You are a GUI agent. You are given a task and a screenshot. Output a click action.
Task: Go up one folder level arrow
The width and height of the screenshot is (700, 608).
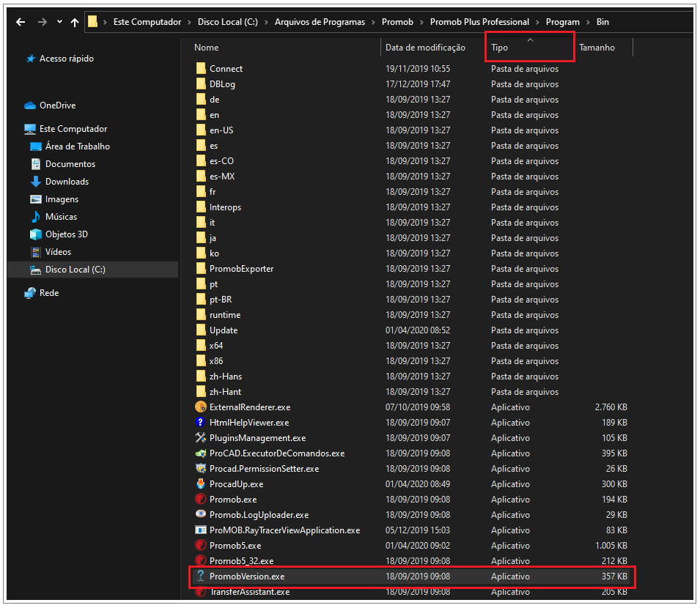(75, 22)
